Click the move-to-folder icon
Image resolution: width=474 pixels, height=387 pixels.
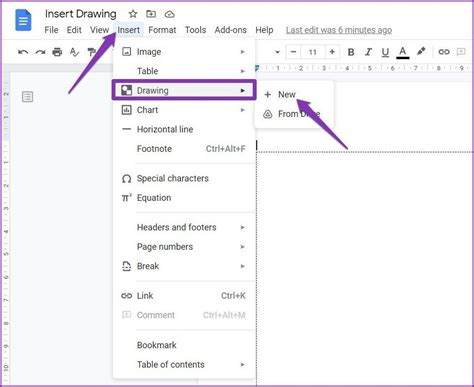(x=151, y=14)
